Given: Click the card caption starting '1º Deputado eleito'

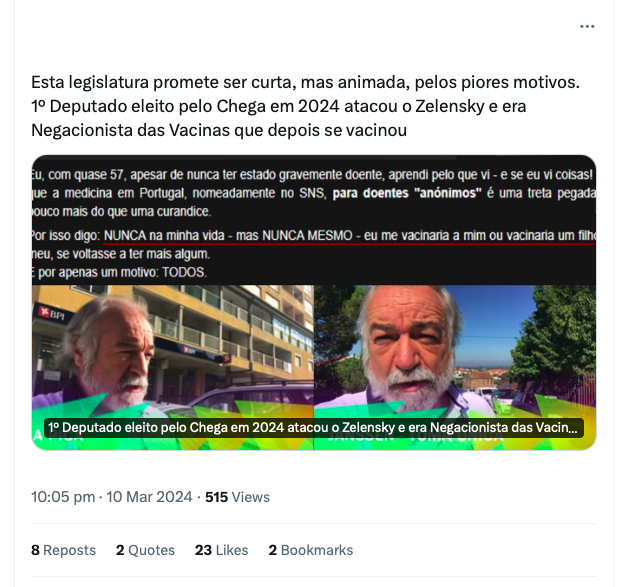Looking at the screenshot, I should coord(313,428).
